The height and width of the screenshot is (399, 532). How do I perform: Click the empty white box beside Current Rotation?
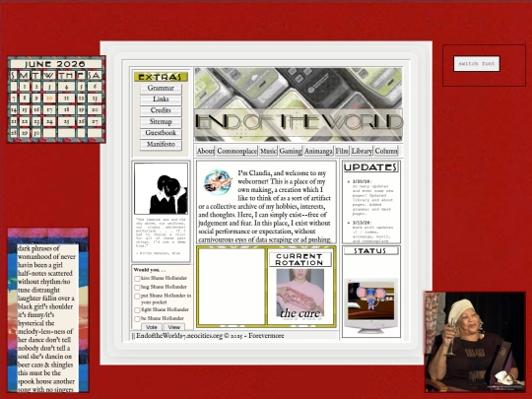pyautogui.click(x=232, y=287)
